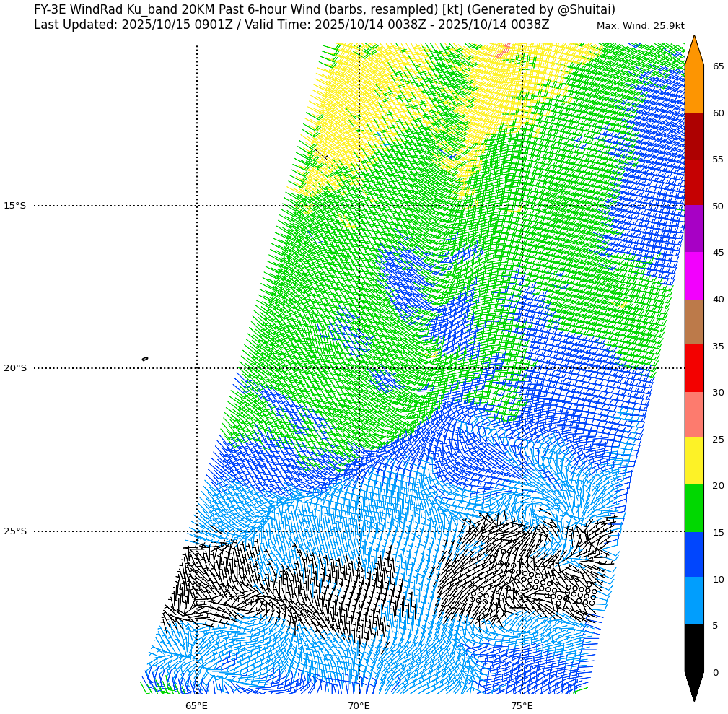Click the 15°S latitude axis label

pos(14,206)
